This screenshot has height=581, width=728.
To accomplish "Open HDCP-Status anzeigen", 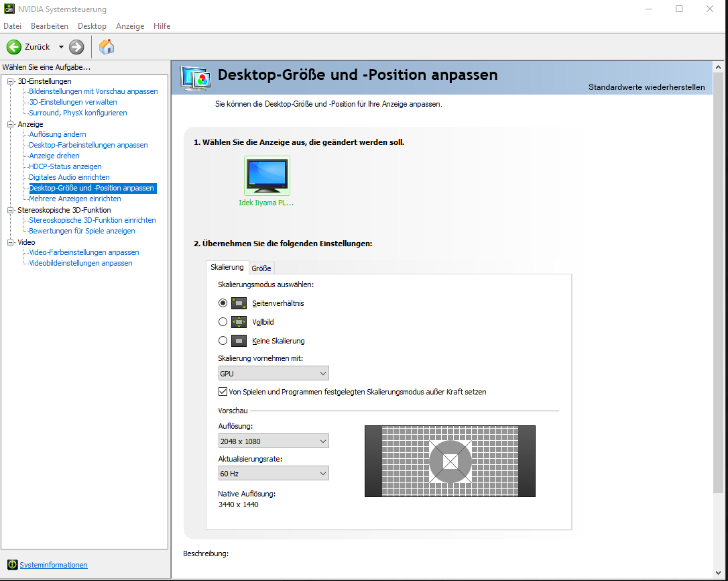I will click(65, 166).
